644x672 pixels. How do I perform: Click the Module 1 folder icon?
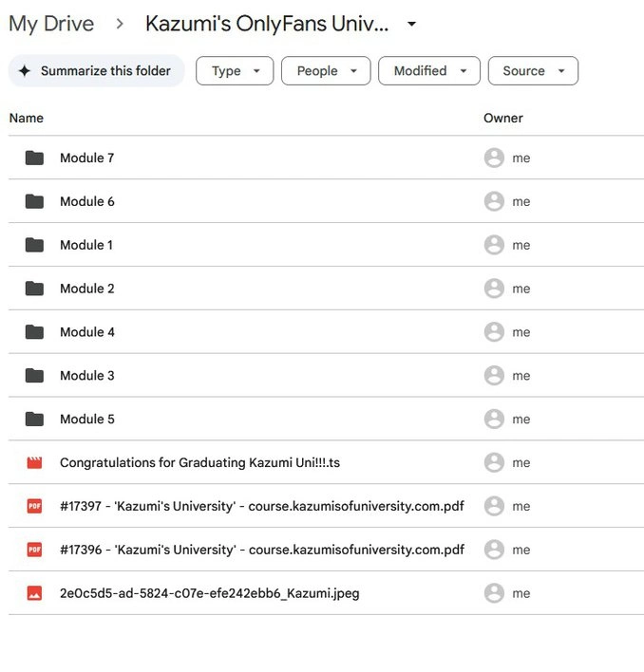pos(34,245)
